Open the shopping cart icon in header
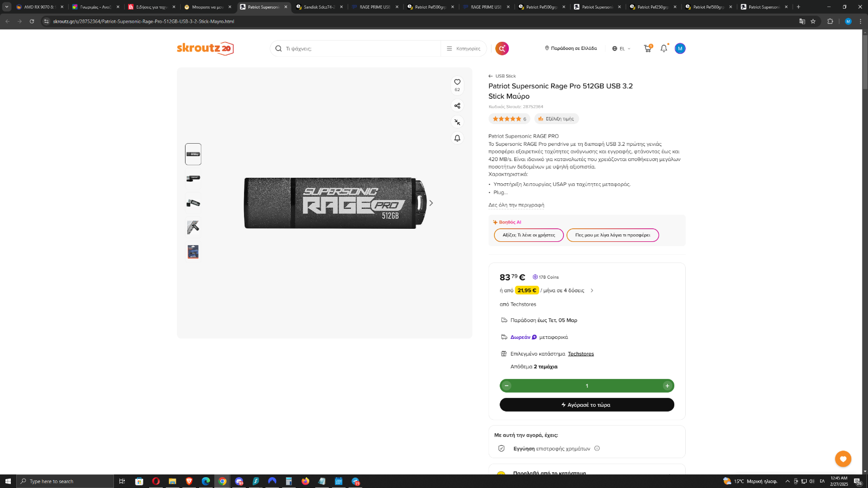Viewport: 868px width, 488px height. point(648,48)
